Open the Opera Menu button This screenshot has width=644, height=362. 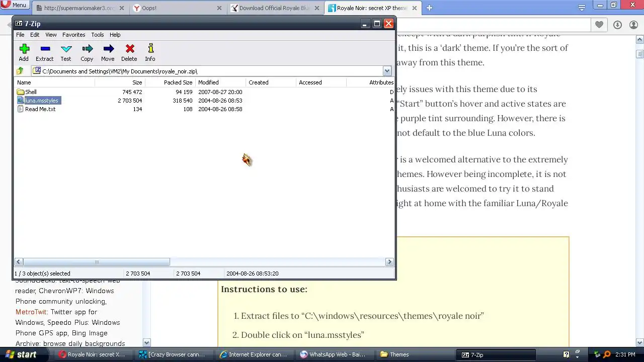pyautogui.click(x=14, y=5)
